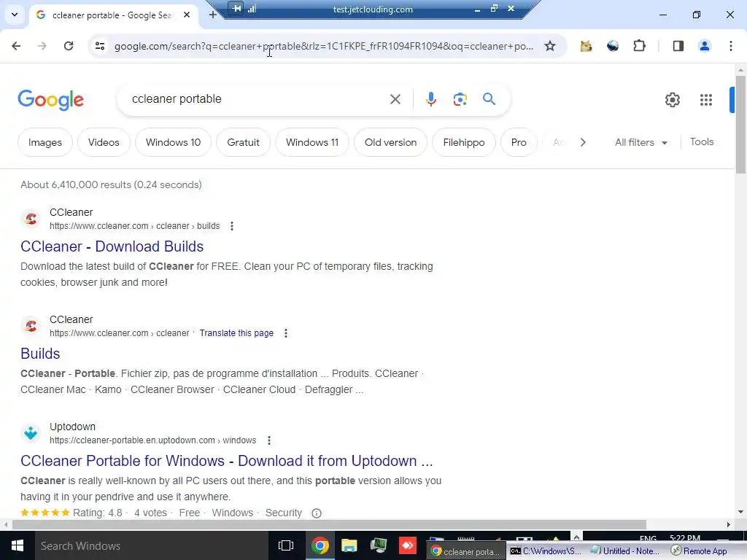Submit search with magnifier icon
The width and height of the screenshot is (747, 560).
(489, 99)
